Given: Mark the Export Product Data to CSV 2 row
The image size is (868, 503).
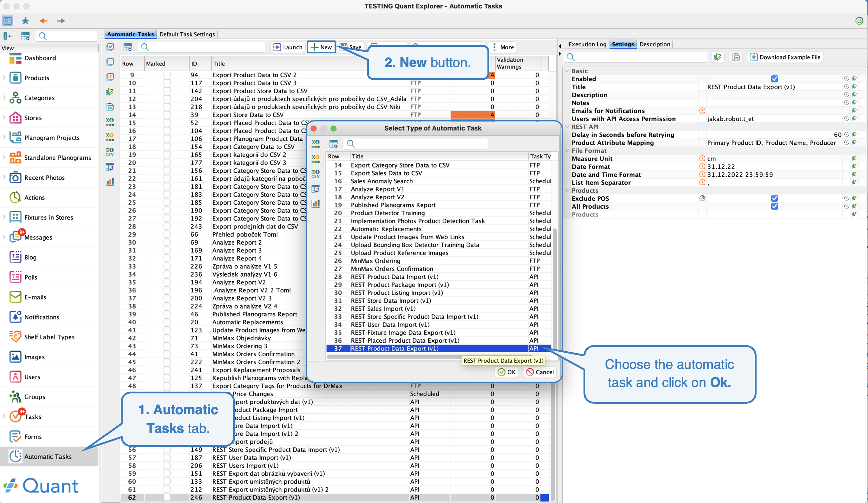Looking at the screenshot, I should tap(167, 75).
